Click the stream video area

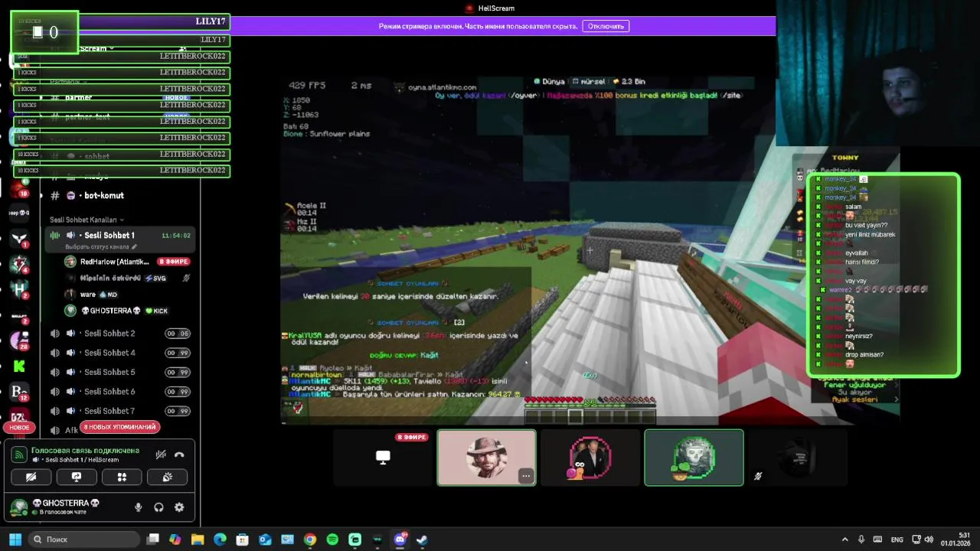tap(590, 249)
